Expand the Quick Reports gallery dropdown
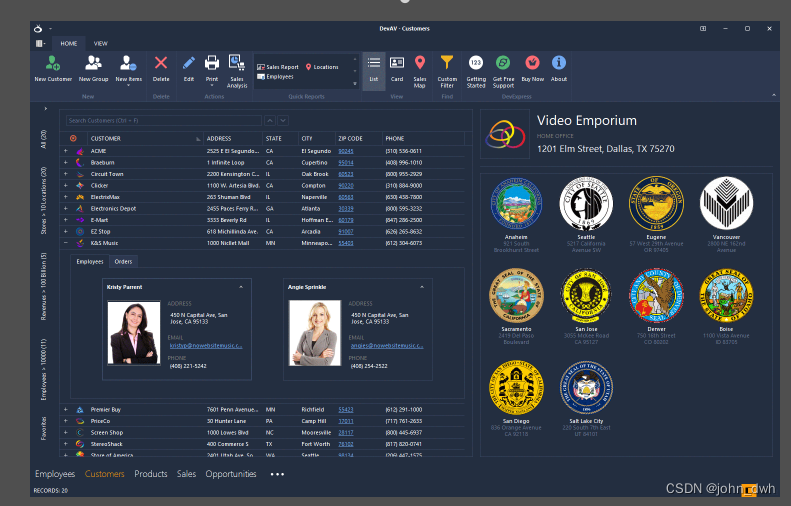Viewport: 791px width, 506px height. [x=355, y=84]
